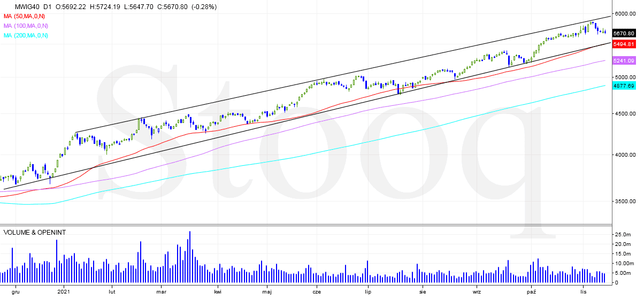Select the cyan MA 200 legend label
The height and width of the screenshot is (301, 644).
pyautogui.click(x=26, y=35)
